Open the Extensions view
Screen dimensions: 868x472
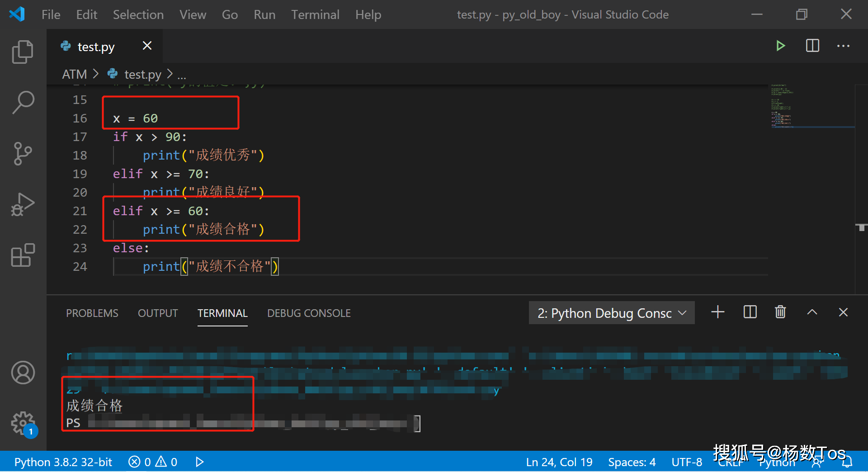click(x=23, y=255)
